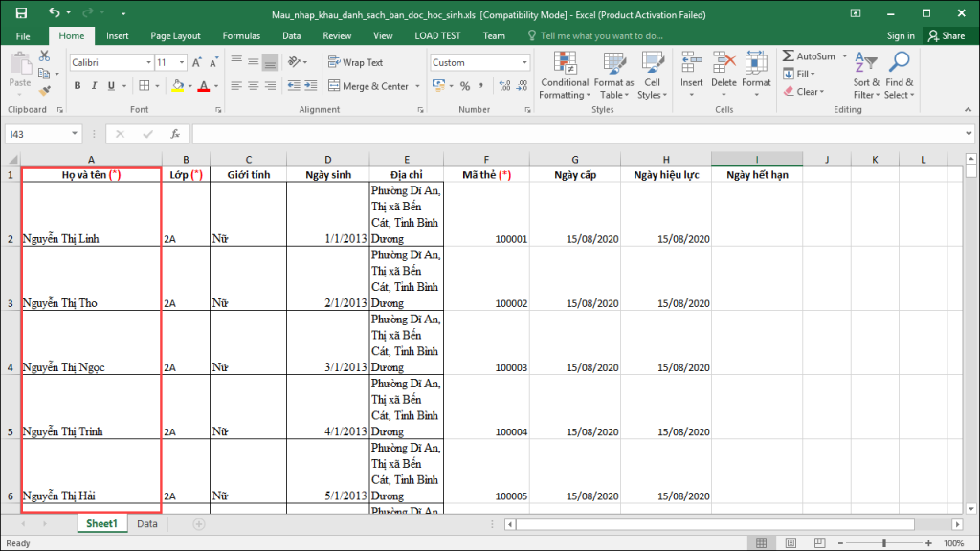This screenshot has height=551, width=980.
Task: Click the Find & Select magnifier icon
Action: (899, 63)
